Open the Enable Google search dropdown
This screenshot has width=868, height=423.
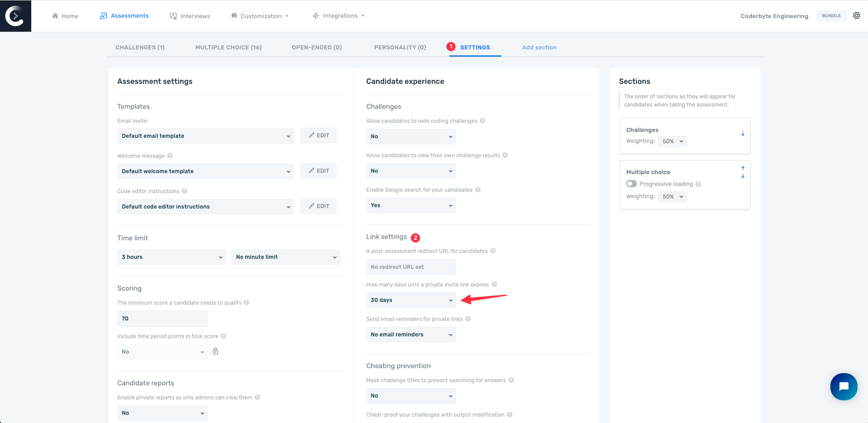click(x=411, y=205)
